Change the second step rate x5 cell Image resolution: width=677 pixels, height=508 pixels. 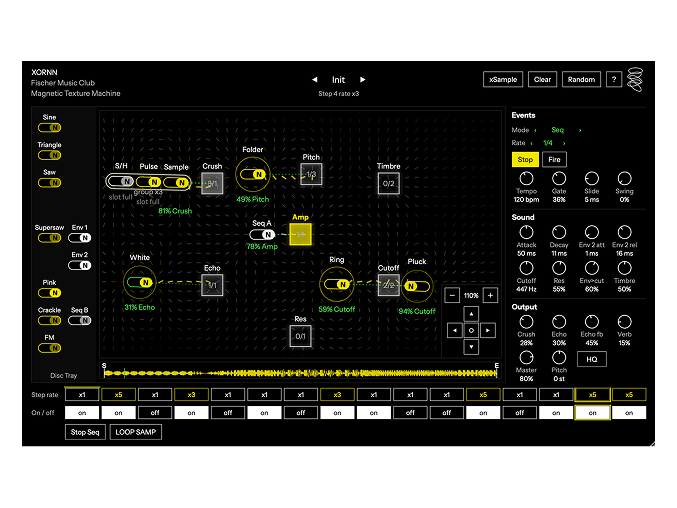118,394
